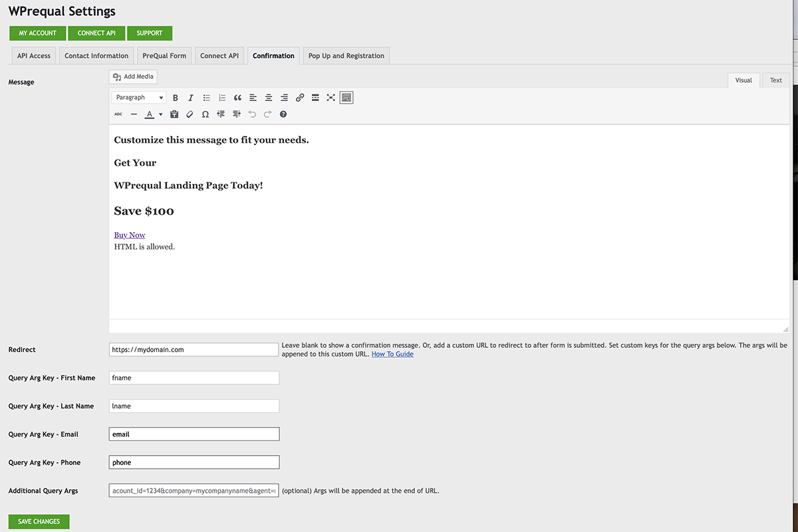
Task: Toggle bold formatting in the editor
Action: [x=176, y=98]
